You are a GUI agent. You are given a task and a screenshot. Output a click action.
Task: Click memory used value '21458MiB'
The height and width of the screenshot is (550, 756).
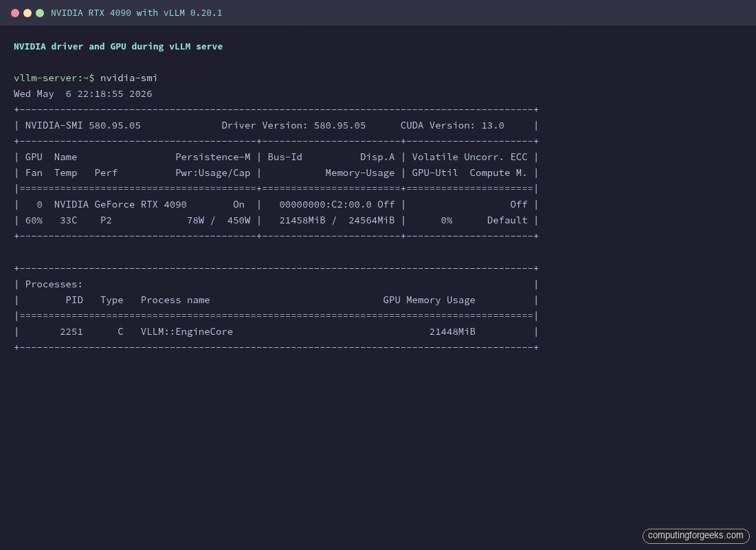point(302,221)
